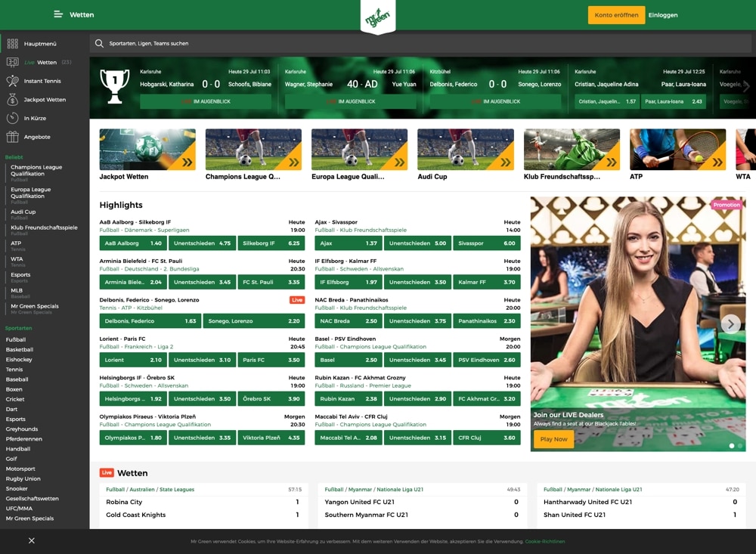The width and height of the screenshot is (756, 554).
Task: Choose Delbonis, Federico odds 1.63
Action: click(x=150, y=321)
